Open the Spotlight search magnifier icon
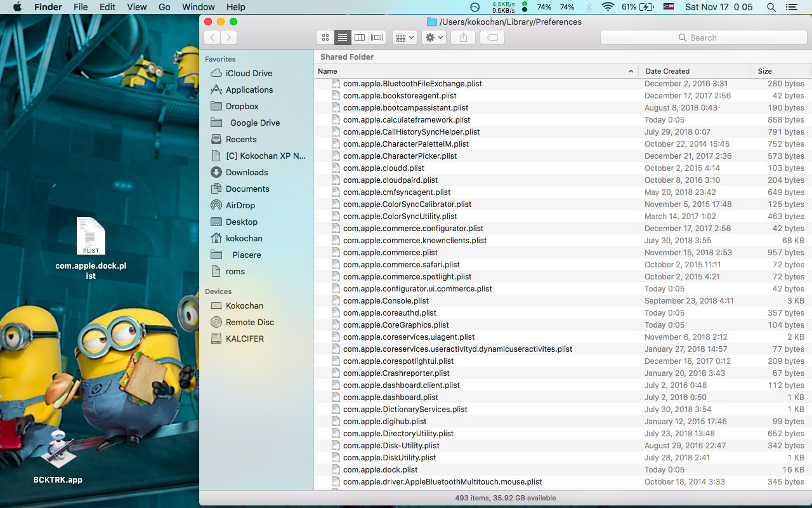This screenshot has width=812, height=508. (x=771, y=7)
